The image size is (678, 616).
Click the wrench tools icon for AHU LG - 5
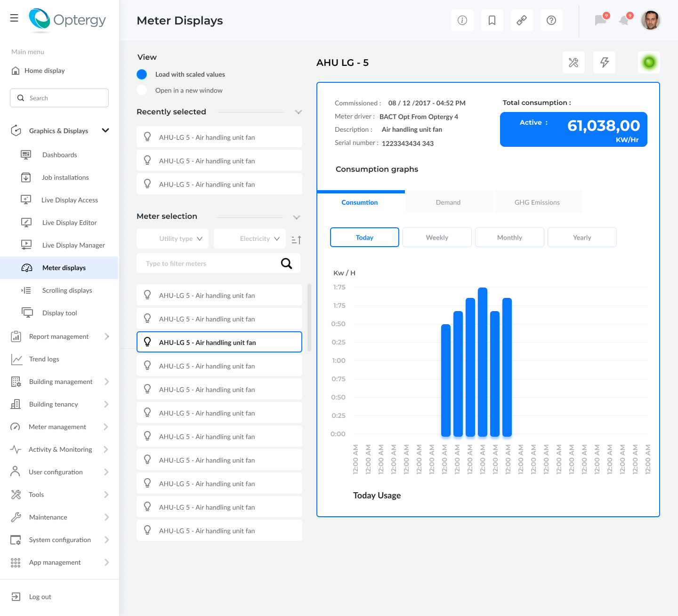coord(573,63)
